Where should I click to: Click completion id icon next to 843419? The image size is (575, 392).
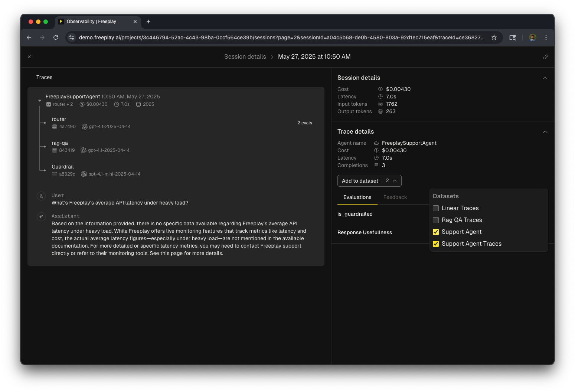[x=55, y=150]
